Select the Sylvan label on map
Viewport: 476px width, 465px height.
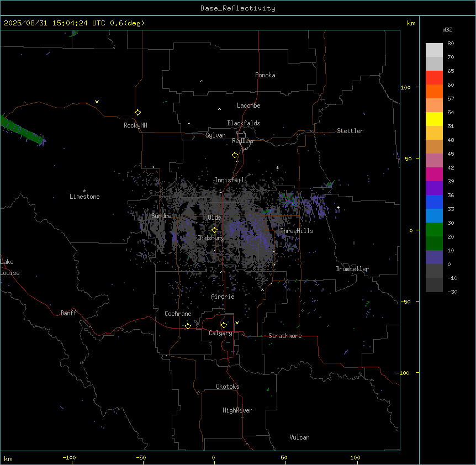coord(215,135)
